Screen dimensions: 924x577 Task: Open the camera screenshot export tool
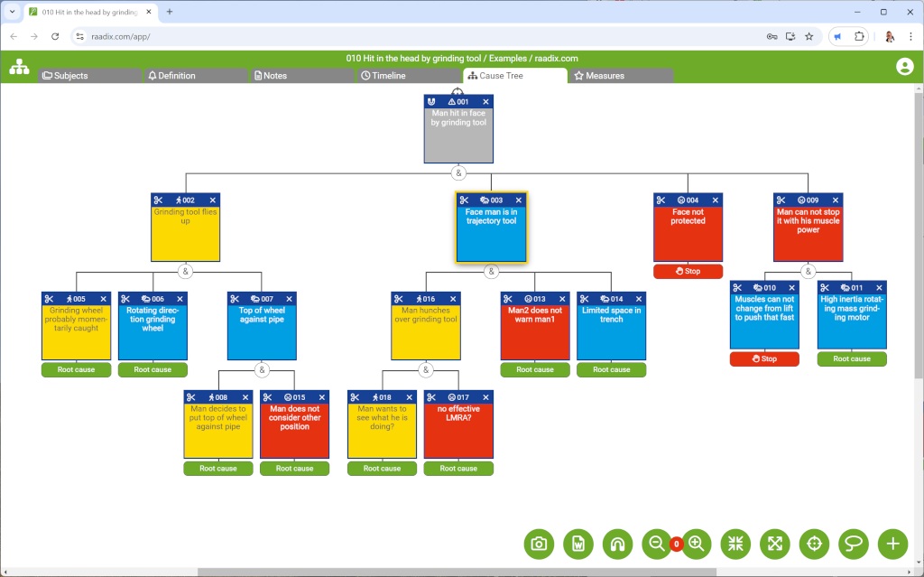coord(539,544)
